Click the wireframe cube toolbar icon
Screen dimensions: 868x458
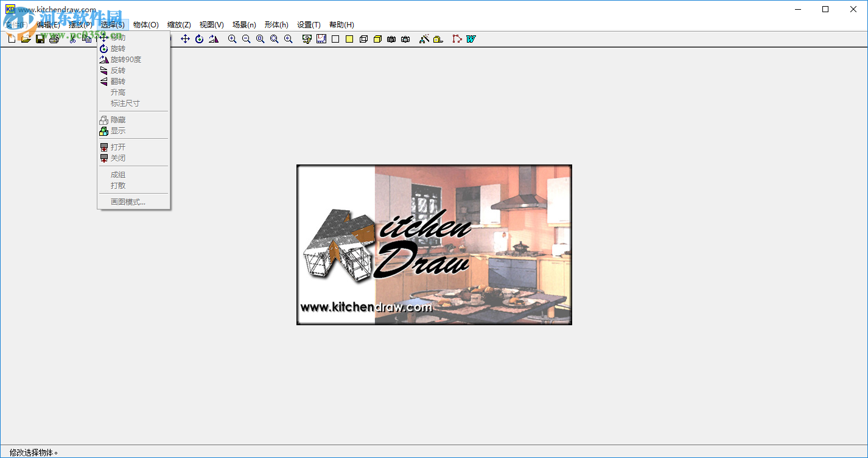pos(363,39)
